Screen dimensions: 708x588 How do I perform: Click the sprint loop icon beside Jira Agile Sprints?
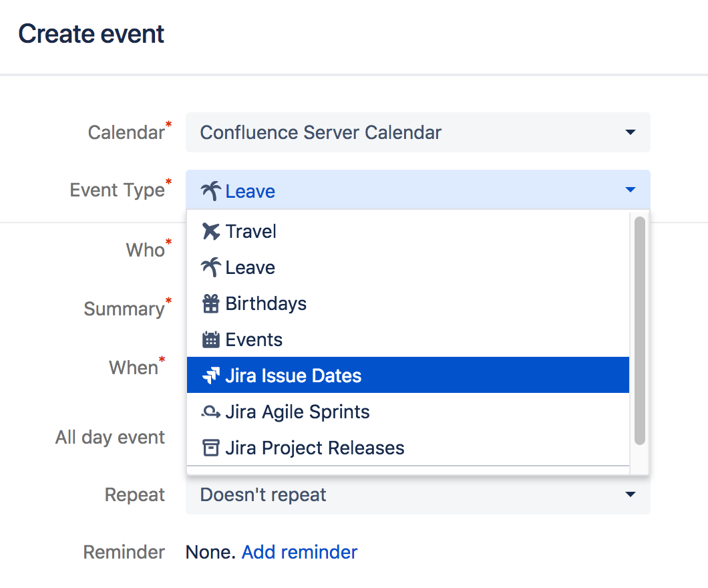211,412
